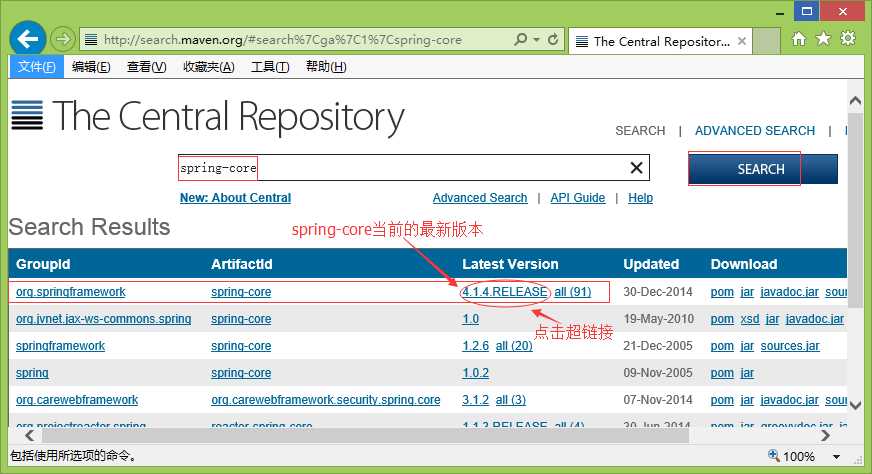This screenshot has height=474, width=872.
Task: Click horizontal scrollbar left arrow
Action: click(x=29, y=436)
